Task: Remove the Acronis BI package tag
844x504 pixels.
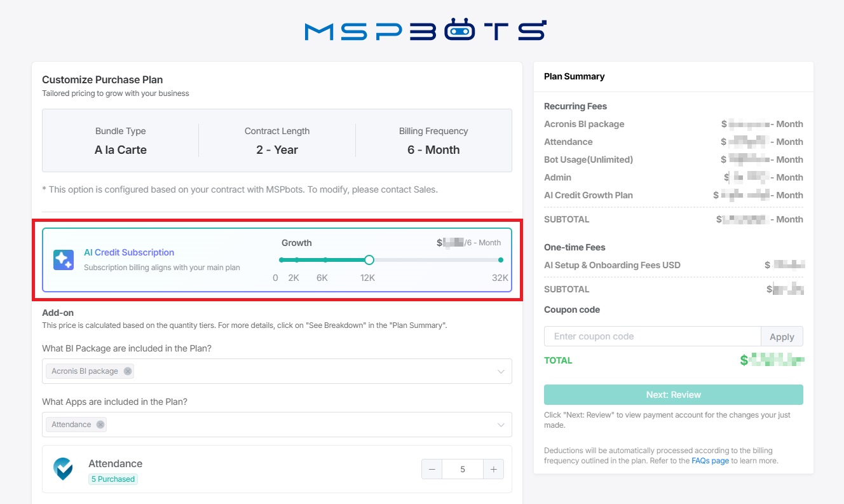Action: click(x=128, y=371)
